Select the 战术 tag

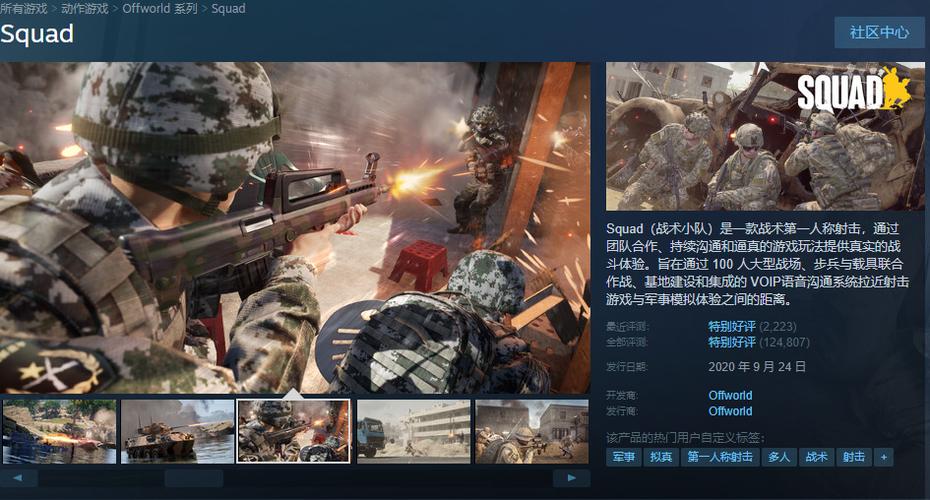[x=816, y=457]
